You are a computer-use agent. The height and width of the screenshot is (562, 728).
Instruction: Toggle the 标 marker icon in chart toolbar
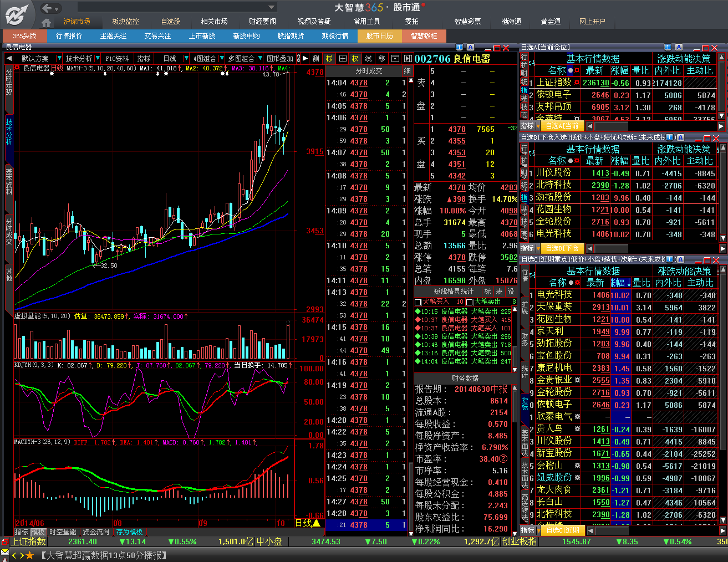point(329,59)
